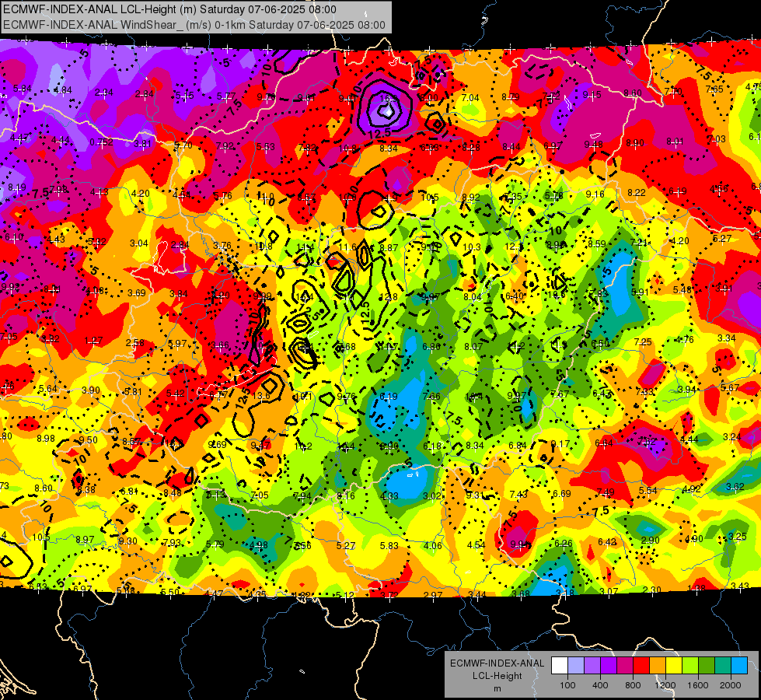Image resolution: width=761 pixels, height=700 pixels.
Task: Select the 3.25 grid value
Action: pyautogui.click(x=738, y=537)
